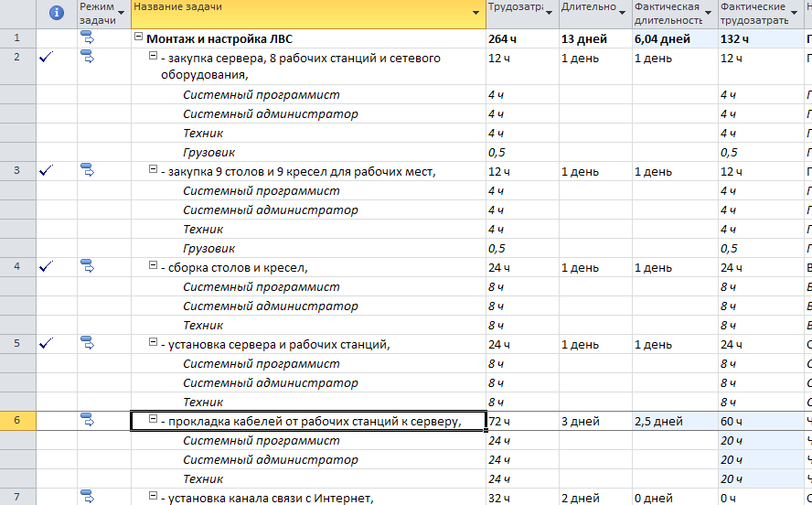812x505 pixels.
Task: Select row header number 4
Action: pyautogui.click(x=17, y=267)
